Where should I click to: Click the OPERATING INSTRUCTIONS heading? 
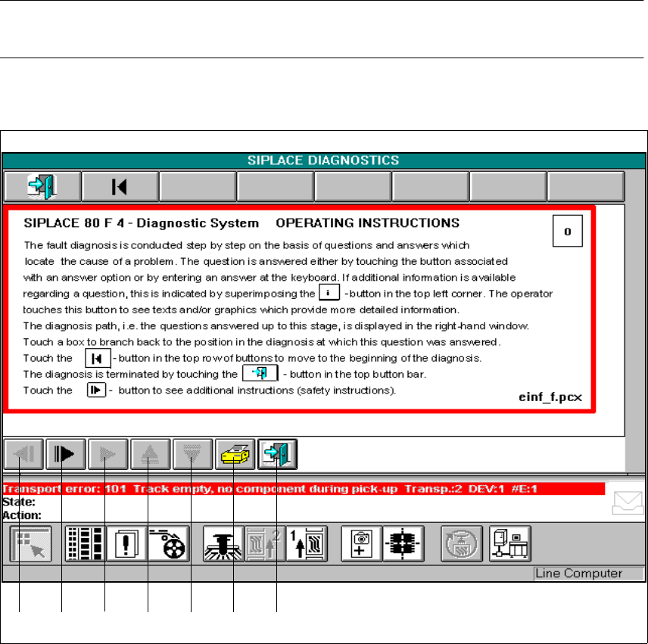(x=368, y=223)
